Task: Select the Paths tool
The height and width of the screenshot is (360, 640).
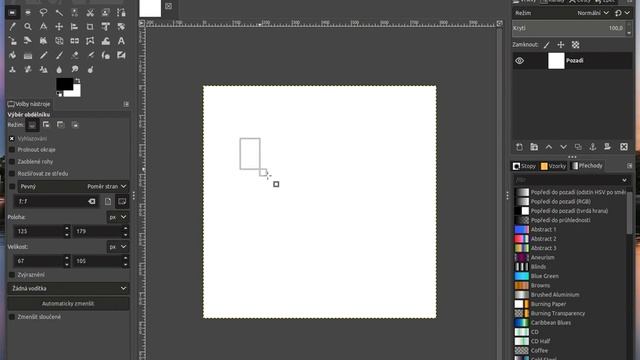Action: point(121,13)
